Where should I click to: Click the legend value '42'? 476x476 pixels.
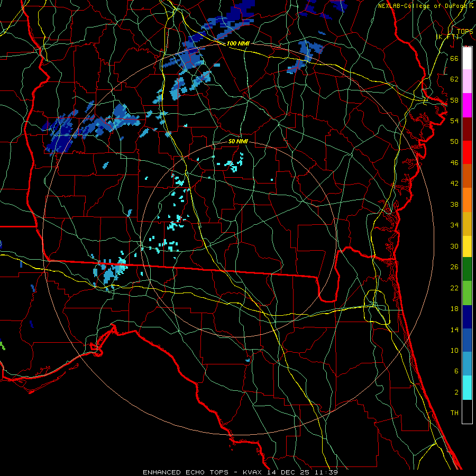pyautogui.click(x=454, y=184)
